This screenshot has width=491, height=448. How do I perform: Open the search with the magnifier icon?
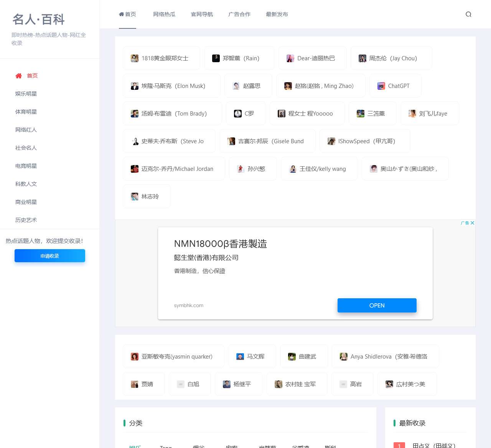point(468,14)
